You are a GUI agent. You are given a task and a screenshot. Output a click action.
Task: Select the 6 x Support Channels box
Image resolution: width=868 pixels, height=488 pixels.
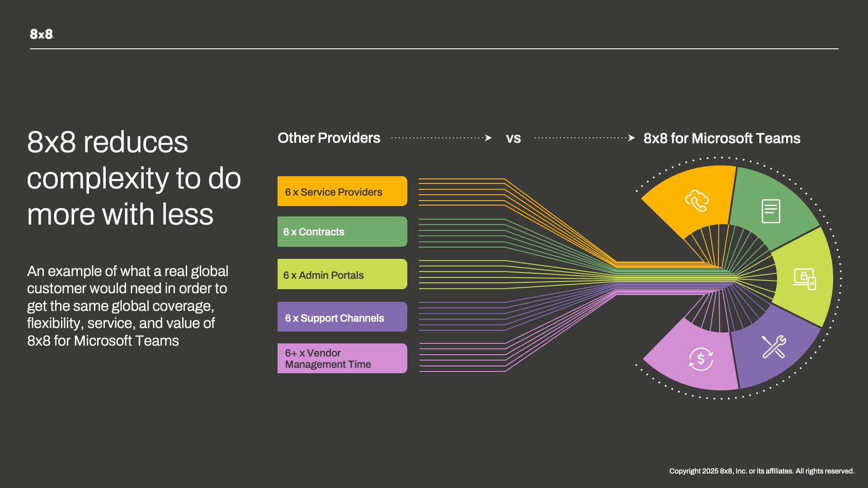point(342,317)
